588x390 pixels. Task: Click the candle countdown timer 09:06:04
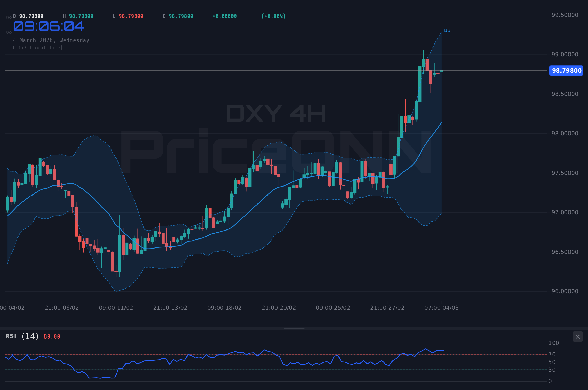pos(48,26)
